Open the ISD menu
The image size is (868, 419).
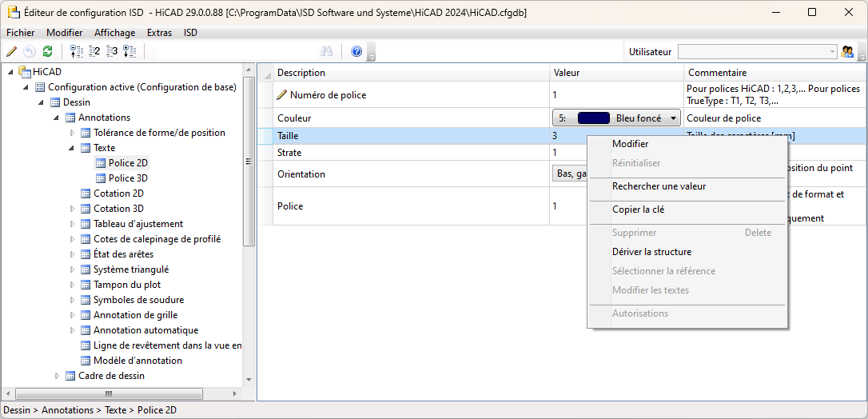(190, 33)
